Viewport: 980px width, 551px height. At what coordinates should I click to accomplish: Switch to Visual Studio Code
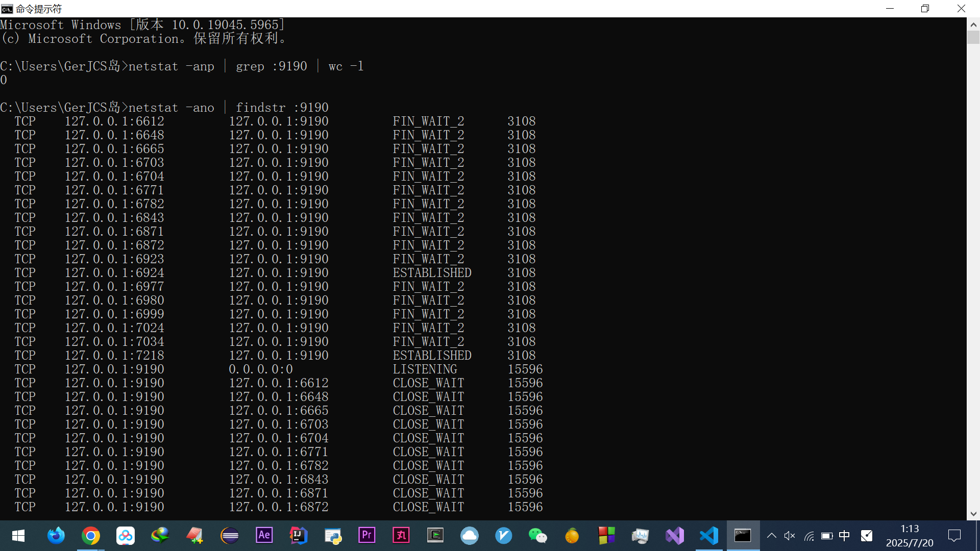click(709, 536)
